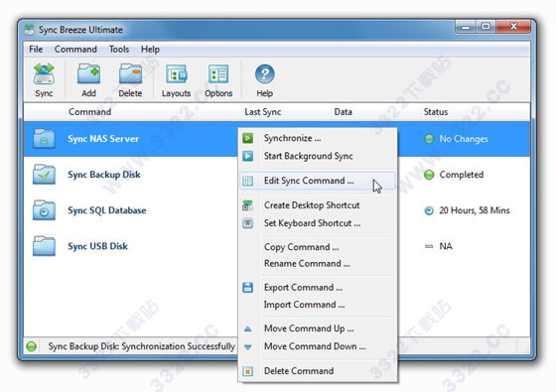Open the Tools menu
Viewport: 556px width, 392px height.
click(x=119, y=50)
